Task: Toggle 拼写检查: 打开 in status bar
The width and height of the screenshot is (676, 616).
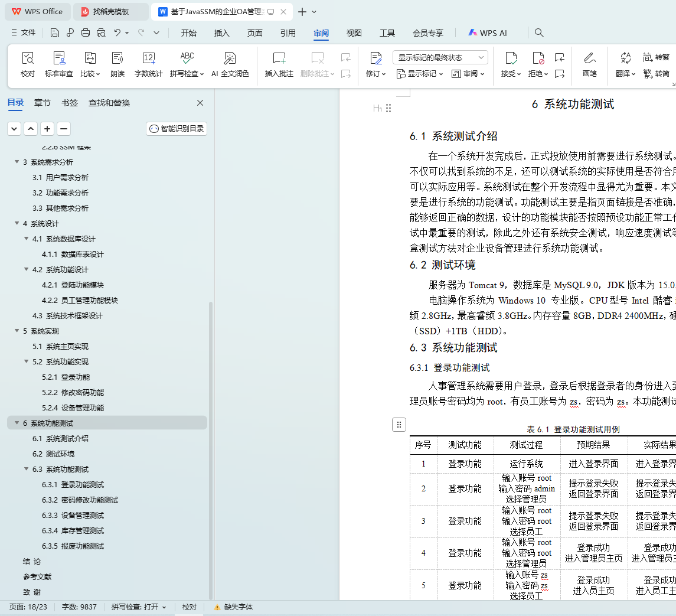Action: pos(138,607)
